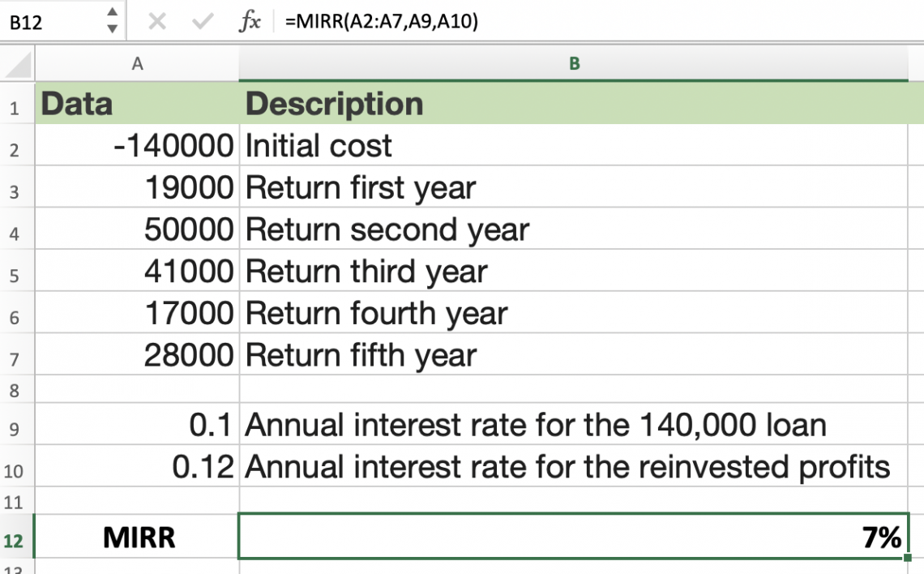Select column B header
The width and height of the screenshot is (924, 574).
[x=573, y=64]
